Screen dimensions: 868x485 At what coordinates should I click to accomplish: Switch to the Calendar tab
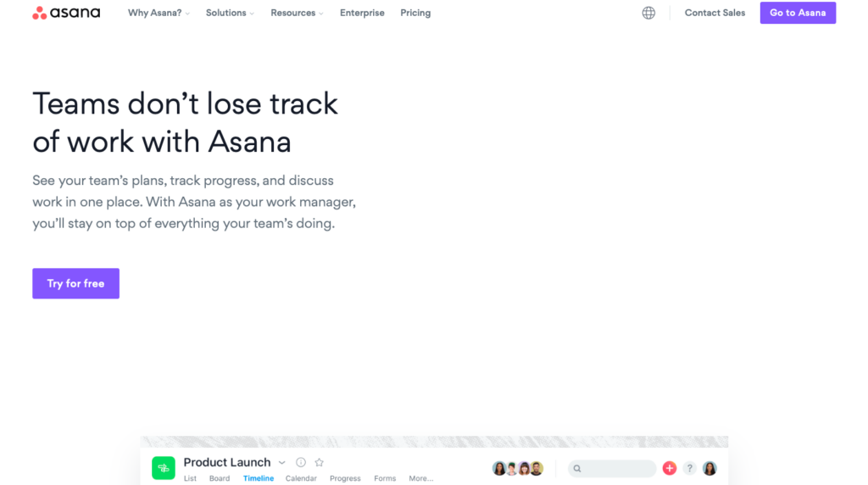301,478
